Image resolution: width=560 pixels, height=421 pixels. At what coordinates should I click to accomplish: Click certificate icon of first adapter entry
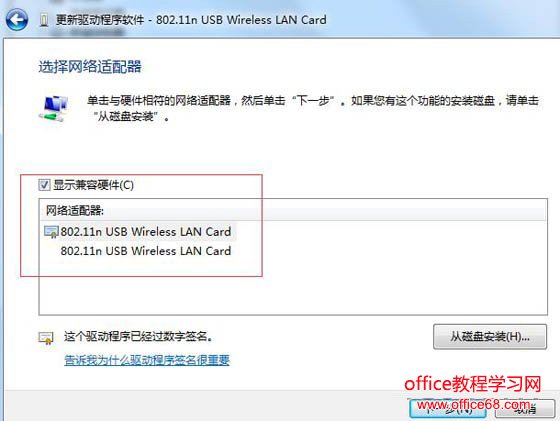51,232
